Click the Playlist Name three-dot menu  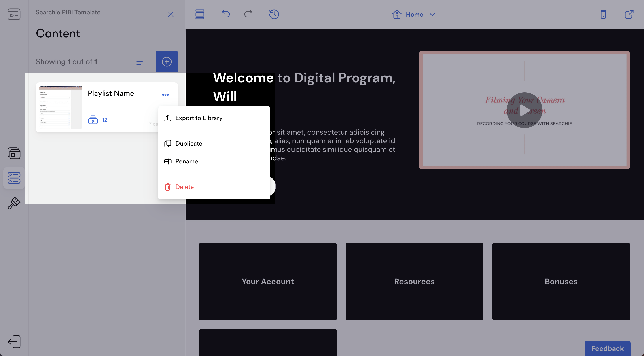165,95
